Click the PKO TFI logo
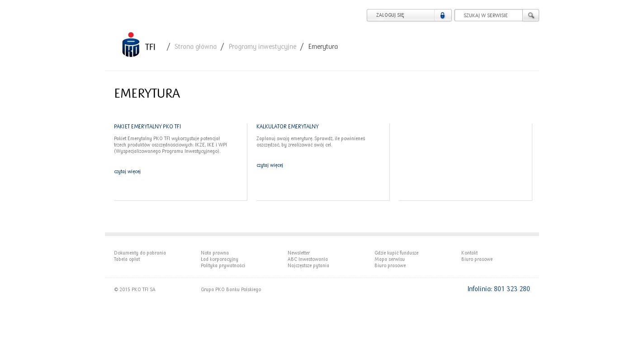 coord(138,45)
